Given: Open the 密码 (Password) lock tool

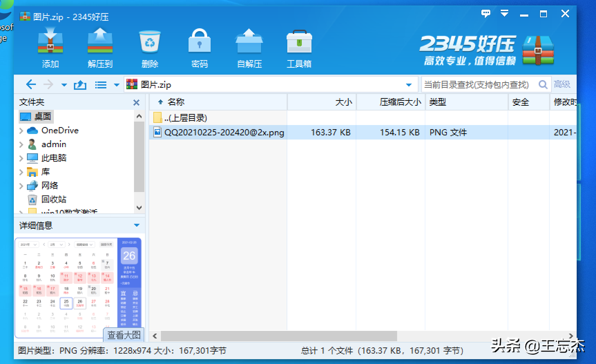Looking at the screenshot, I should [200, 48].
